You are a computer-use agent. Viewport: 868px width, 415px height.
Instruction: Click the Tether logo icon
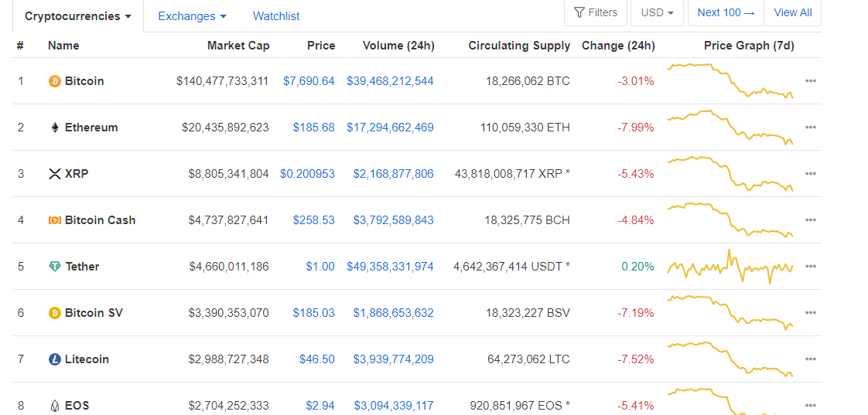[55, 267]
